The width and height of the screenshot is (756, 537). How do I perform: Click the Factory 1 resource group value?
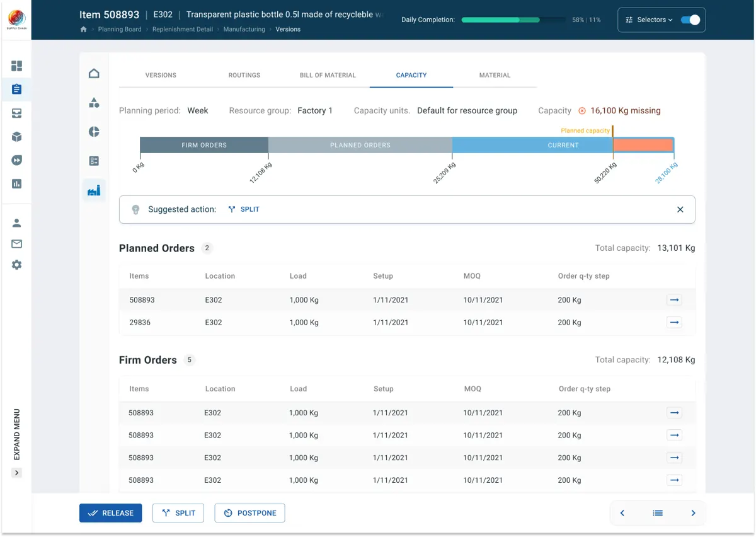click(315, 110)
